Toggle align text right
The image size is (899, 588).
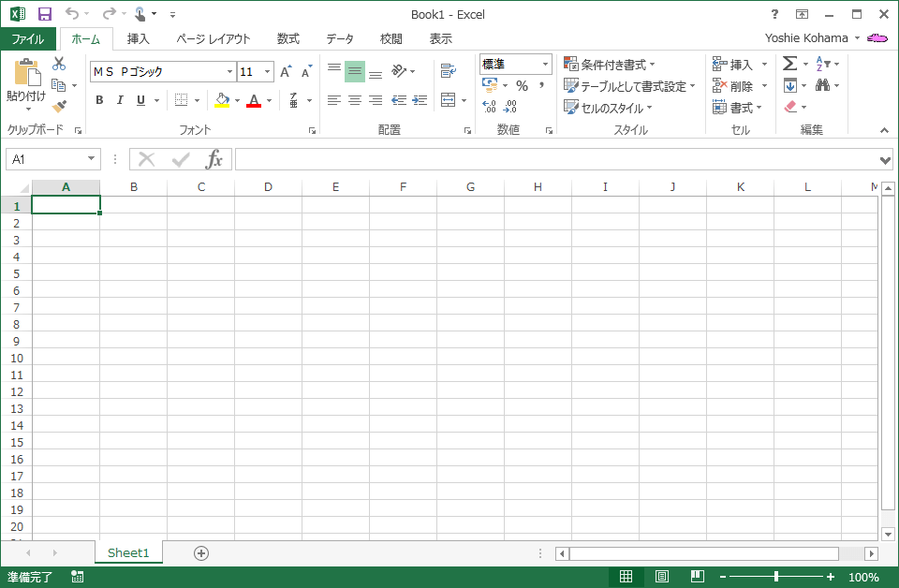point(376,100)
